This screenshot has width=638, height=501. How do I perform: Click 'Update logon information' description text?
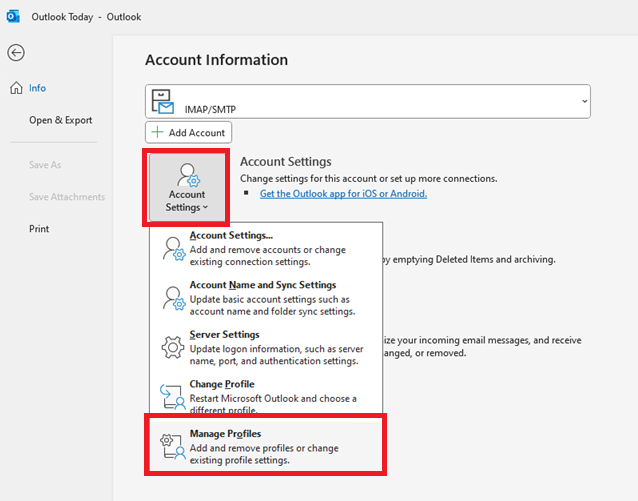[277, 355]
